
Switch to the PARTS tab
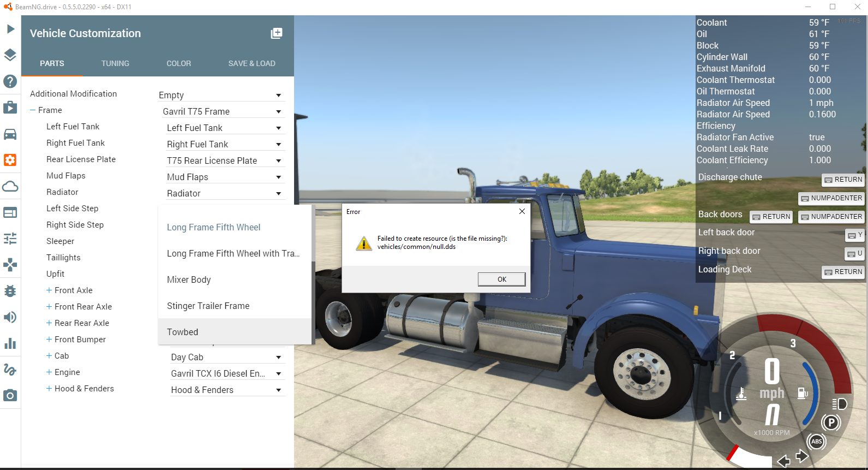52,63
